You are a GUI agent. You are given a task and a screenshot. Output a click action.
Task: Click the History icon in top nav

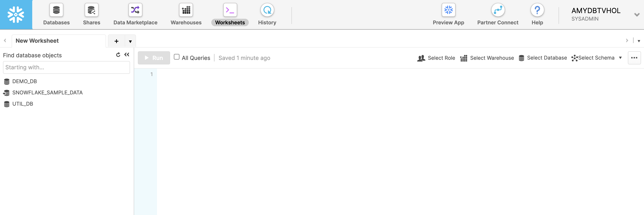point(267,10)
